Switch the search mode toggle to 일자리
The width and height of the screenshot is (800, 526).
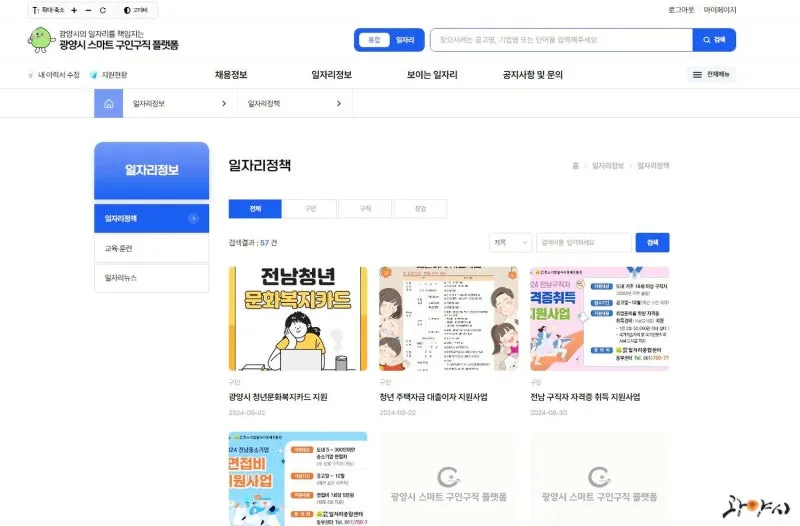(405, 40)
